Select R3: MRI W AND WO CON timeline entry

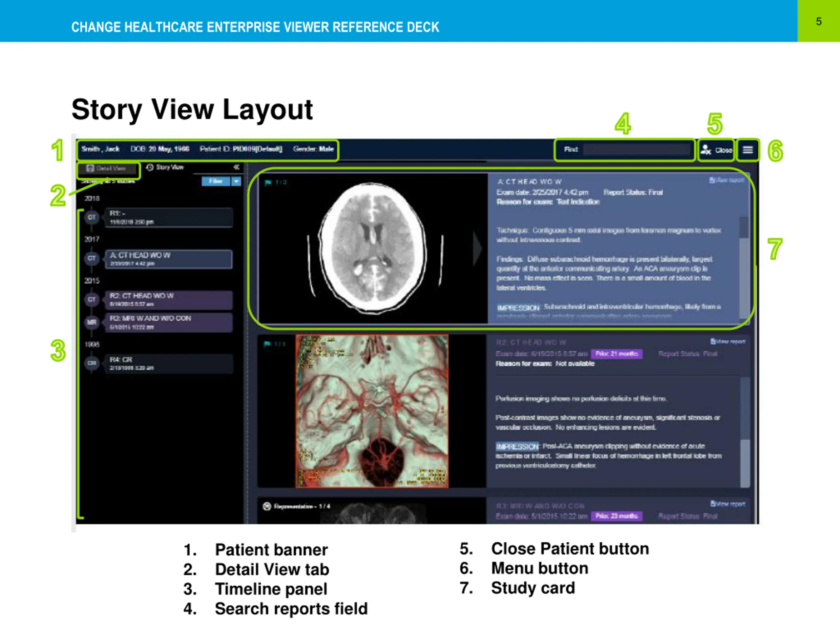tap(169, 322)
